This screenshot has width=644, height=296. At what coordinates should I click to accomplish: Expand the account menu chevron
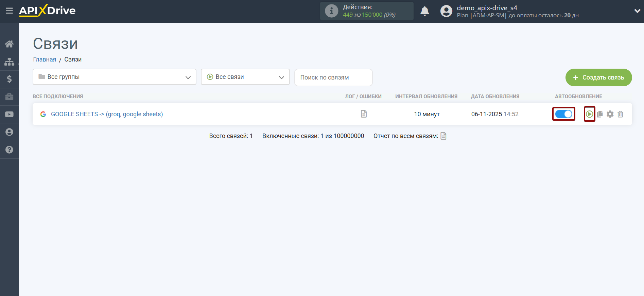point(637,11)
